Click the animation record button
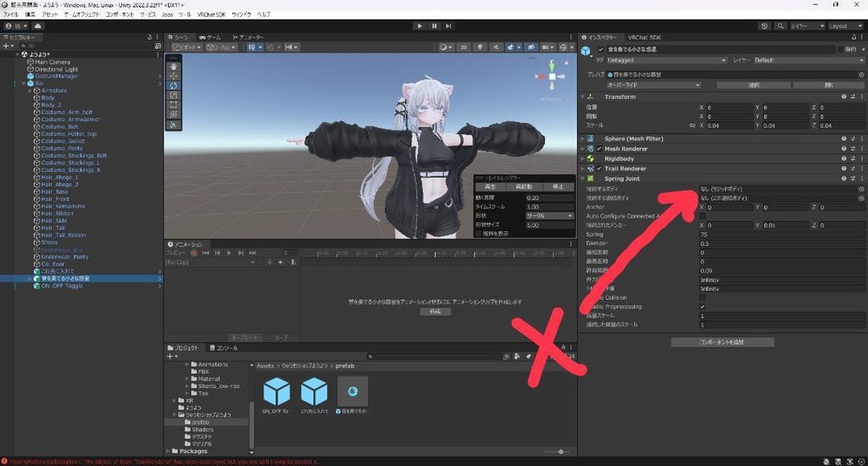The height and width of the screenshot is (466, 868). (x=194, y=253)
